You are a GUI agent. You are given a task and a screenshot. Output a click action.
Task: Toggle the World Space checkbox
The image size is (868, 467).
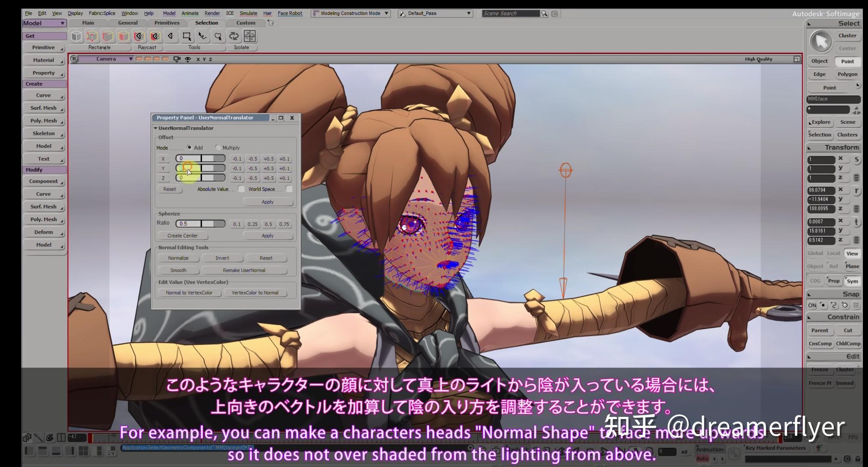(x=289, y=189)
